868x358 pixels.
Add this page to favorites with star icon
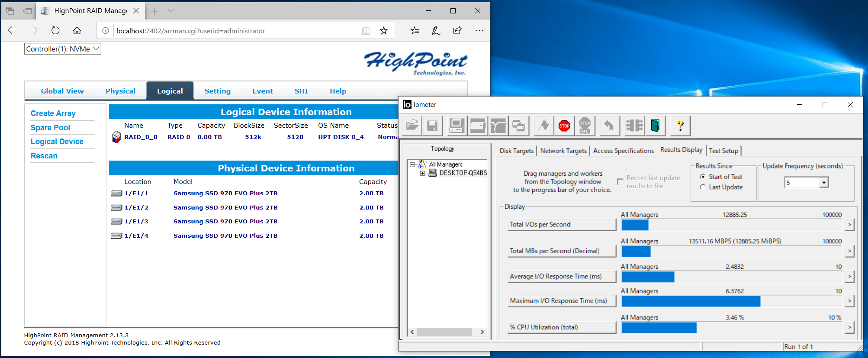click(x=384, y=30)
